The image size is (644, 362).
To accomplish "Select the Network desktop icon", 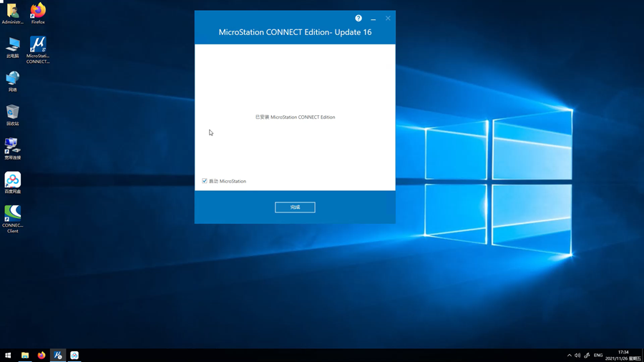I will click(13, 82).
